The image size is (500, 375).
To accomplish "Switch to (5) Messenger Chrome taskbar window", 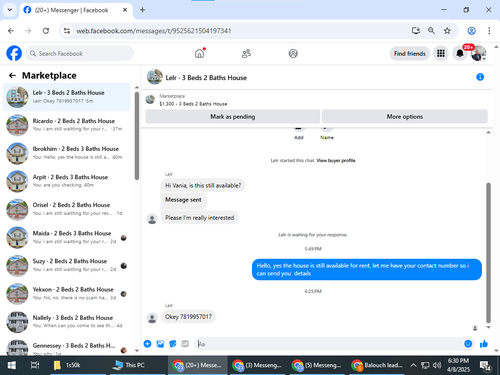I will pyautogui.click(x=317, y=365).
